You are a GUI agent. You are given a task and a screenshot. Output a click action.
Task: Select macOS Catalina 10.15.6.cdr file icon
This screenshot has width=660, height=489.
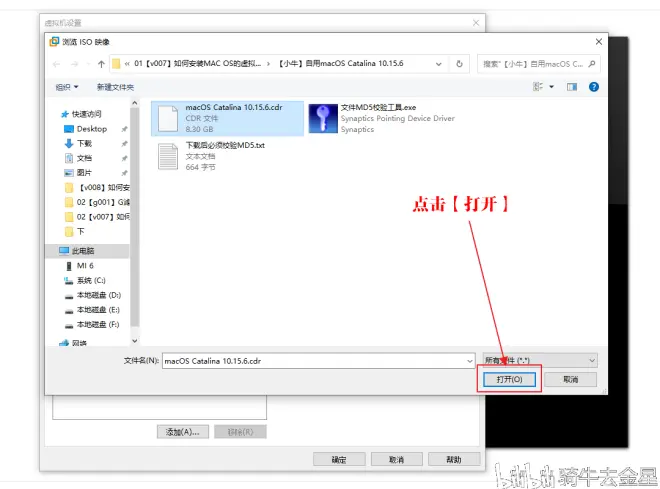168,118
